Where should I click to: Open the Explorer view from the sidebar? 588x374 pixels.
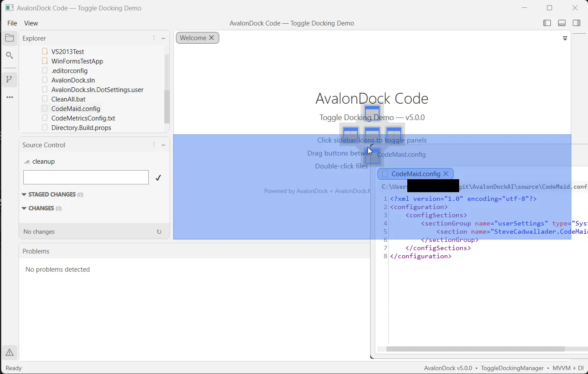point(10,38)
